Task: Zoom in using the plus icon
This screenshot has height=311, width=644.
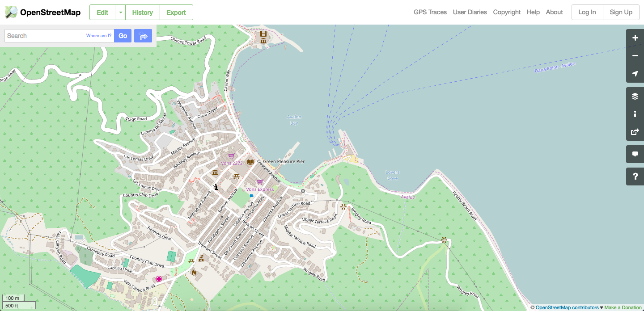Action: (x=635, y=38)
